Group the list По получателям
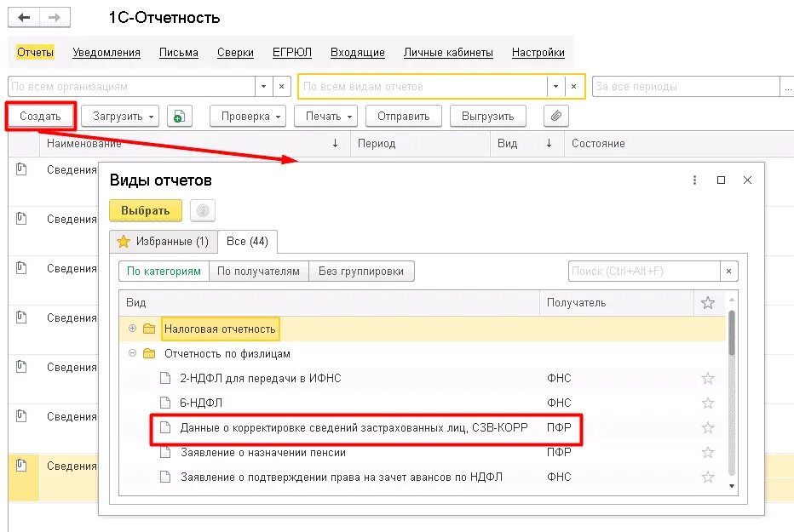The image size is (794, 532). [x=259, y=271]
